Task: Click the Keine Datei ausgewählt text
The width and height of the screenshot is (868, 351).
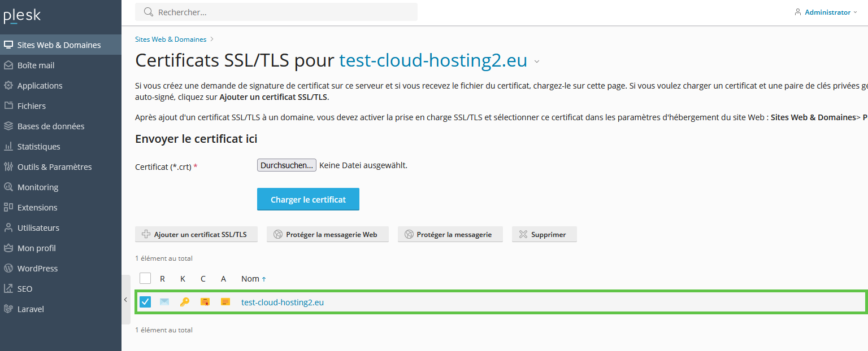Action: tap(363, 165)
